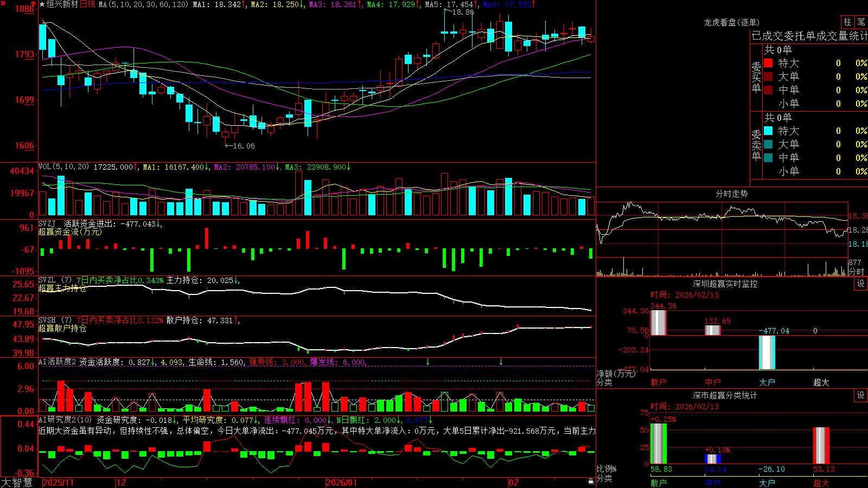Click the 18.28 price on intraday chart axis
The height and width of the screenshot is (488, 868).
pyautogui.click(x=858, y=230)
